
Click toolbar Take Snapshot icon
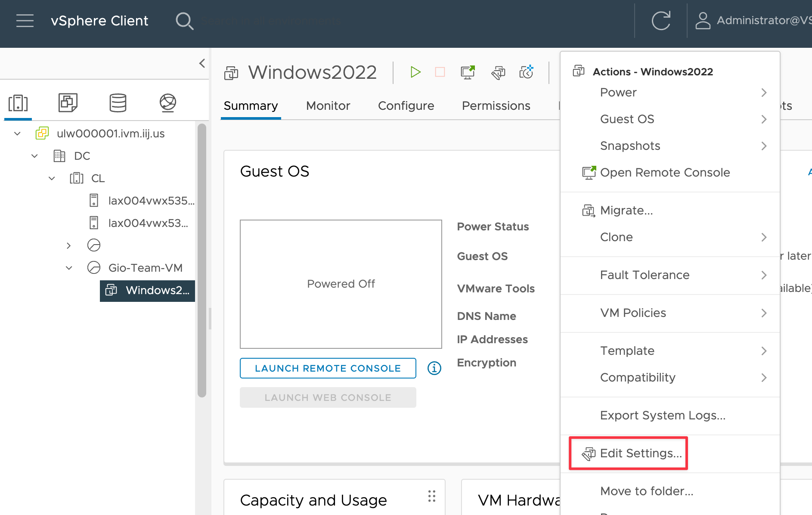point(527,72)
